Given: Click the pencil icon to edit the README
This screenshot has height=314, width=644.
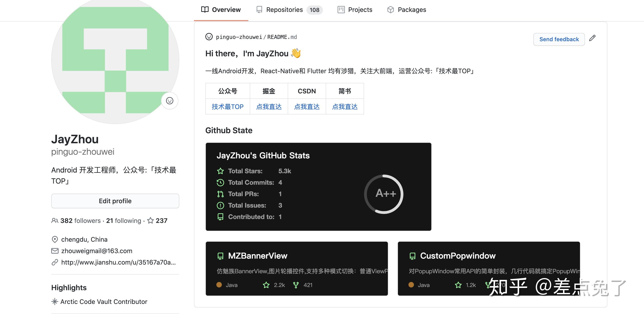Looking at the screenshot, I should coord(592,38).
